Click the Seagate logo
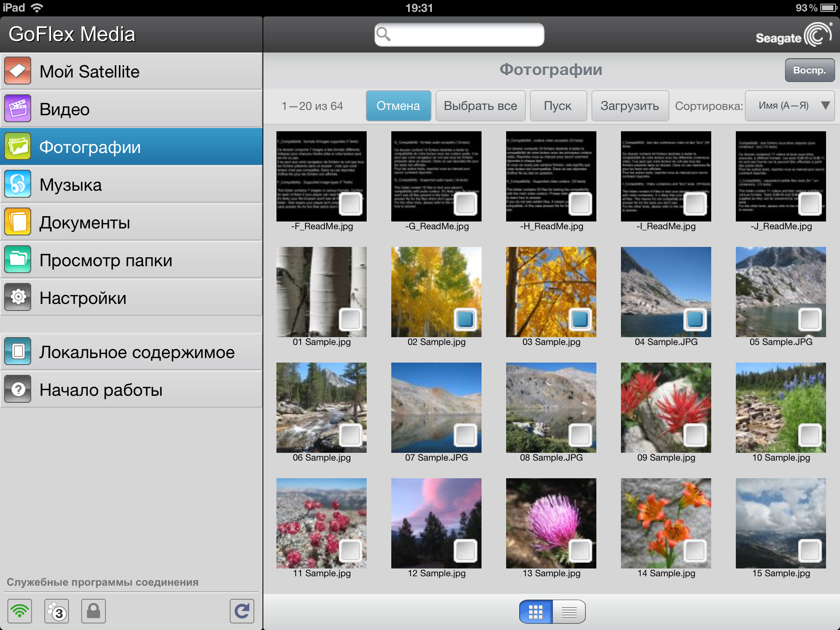 (793, 35)
